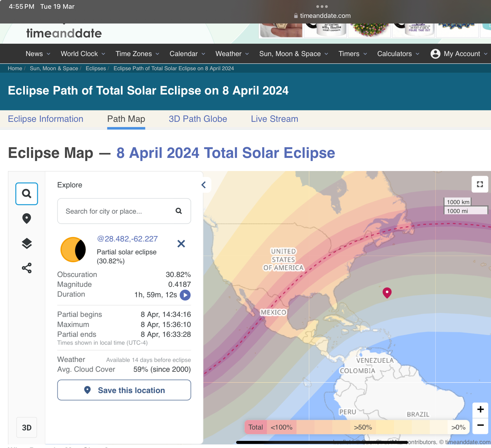Open the map layers icon

pos(27,243)
